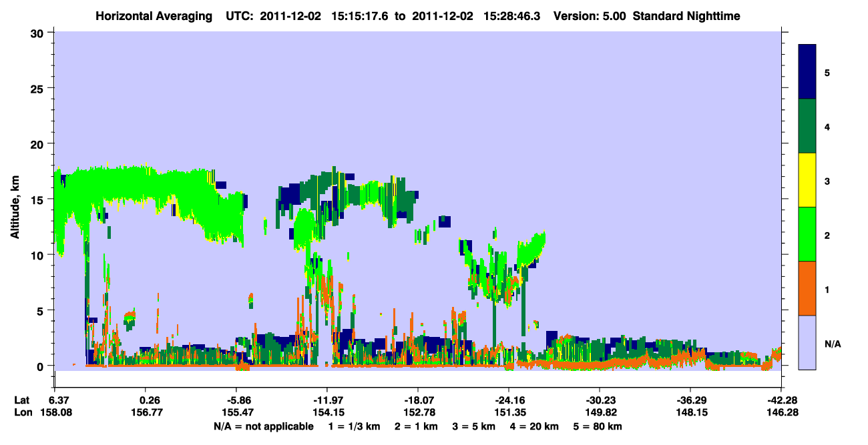Click the legend note 'N/A = not applicable'
Viewport: 868px width, 445px height.
point(263,426)
